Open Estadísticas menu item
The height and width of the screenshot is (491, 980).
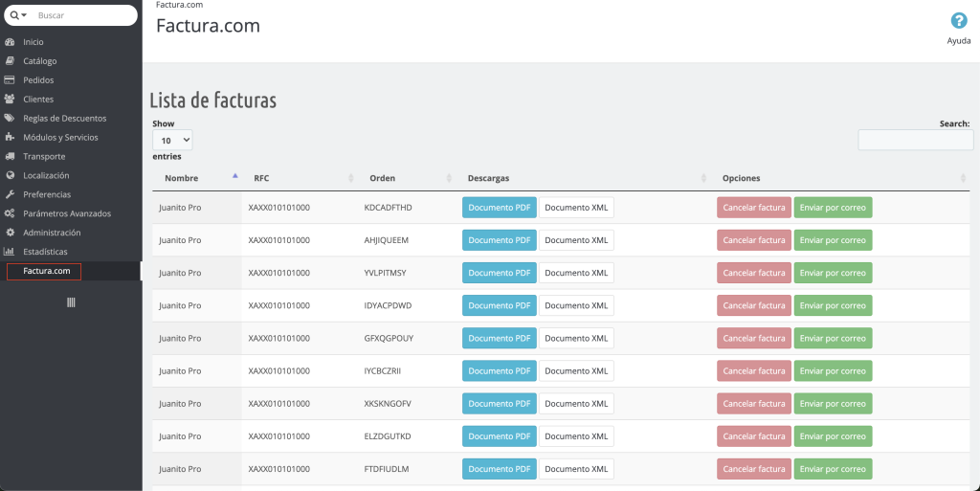click(x=45, y=252)
